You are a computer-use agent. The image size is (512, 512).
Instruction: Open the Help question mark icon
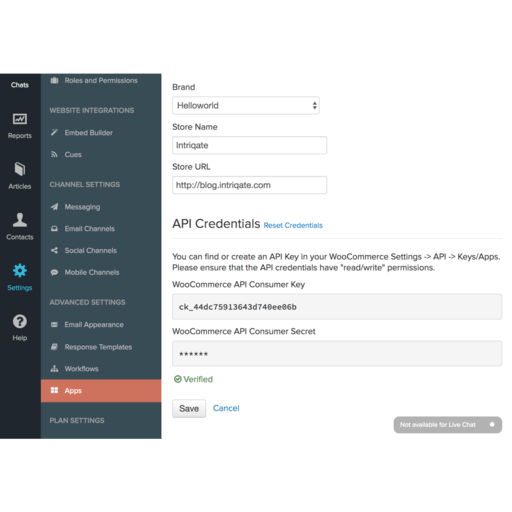(20, 321)
